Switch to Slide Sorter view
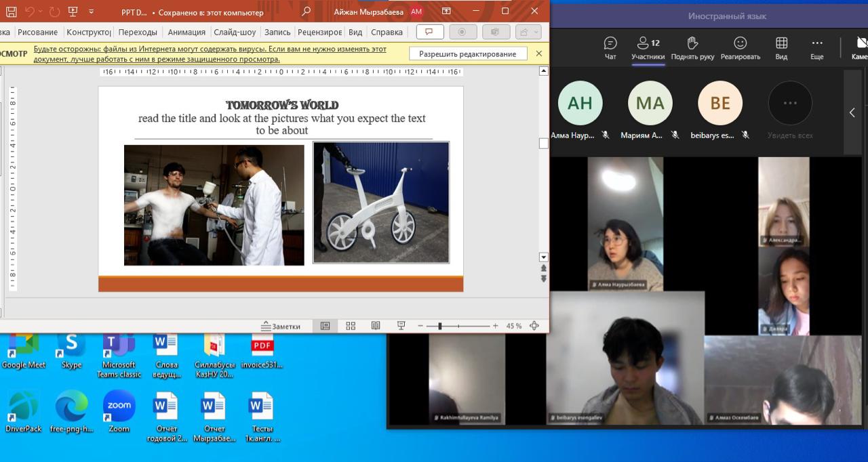The width and height of the screenshot is (868, 462). click(351, 326)
